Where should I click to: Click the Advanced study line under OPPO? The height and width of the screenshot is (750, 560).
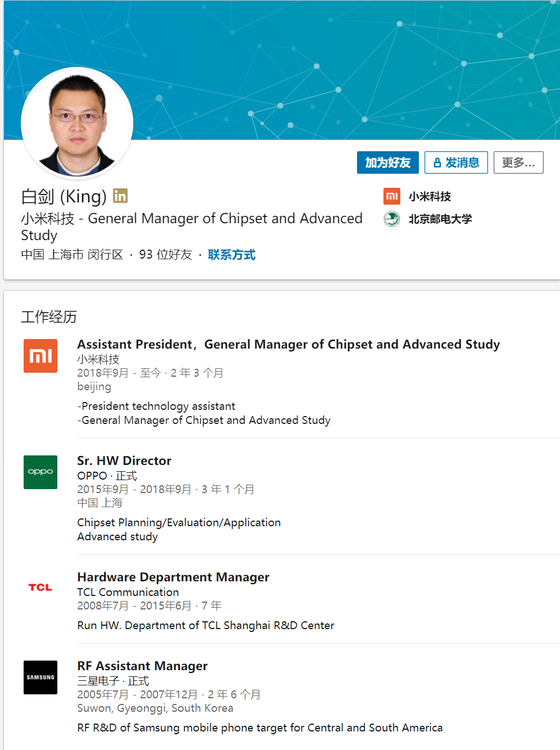point(118,536)
